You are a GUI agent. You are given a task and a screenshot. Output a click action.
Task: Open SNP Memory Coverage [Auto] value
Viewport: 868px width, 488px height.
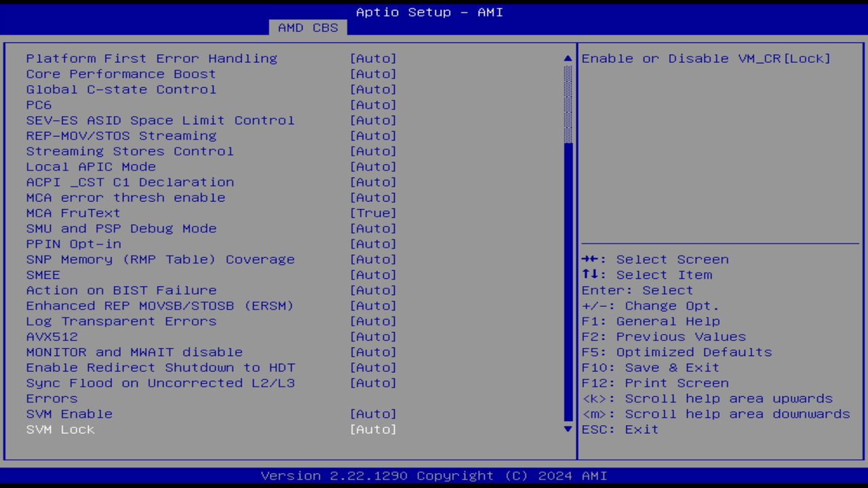[x=373, y=260]
